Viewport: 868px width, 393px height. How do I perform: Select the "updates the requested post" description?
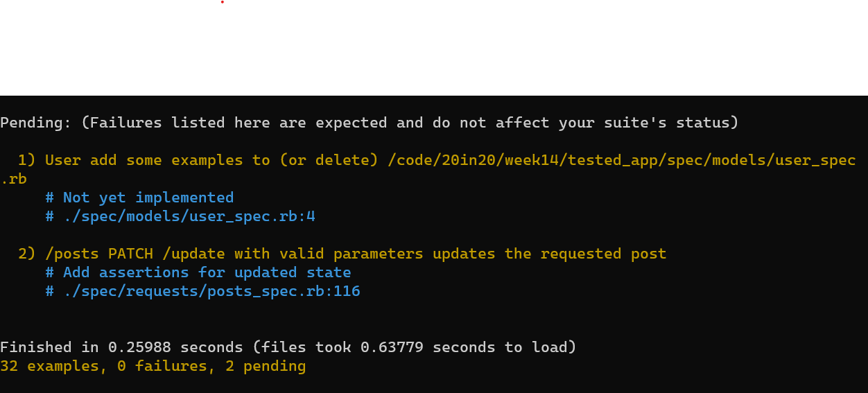(550, 254)
